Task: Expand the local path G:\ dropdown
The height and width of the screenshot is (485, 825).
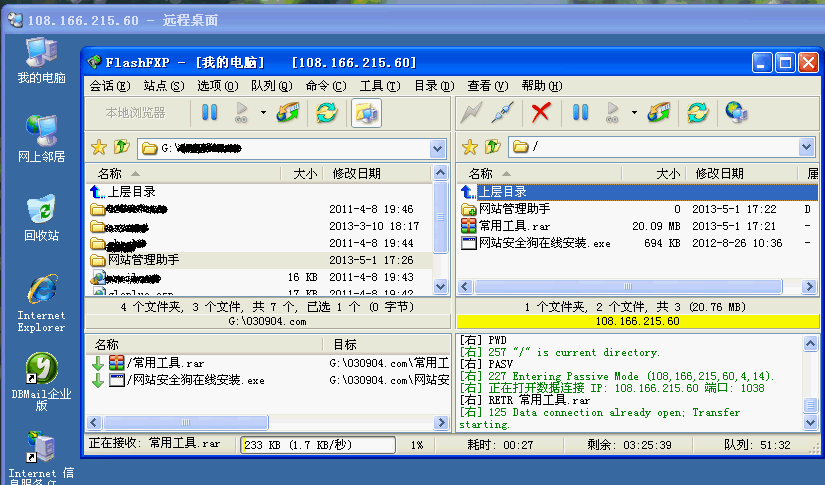Action: click(437, 149)
